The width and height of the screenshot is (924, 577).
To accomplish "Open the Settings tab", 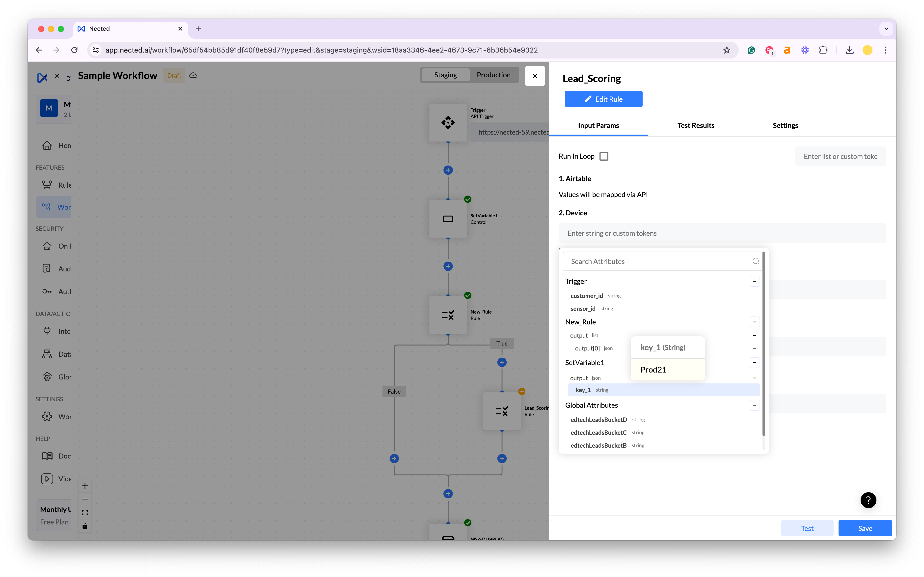I will pos(785,125).
